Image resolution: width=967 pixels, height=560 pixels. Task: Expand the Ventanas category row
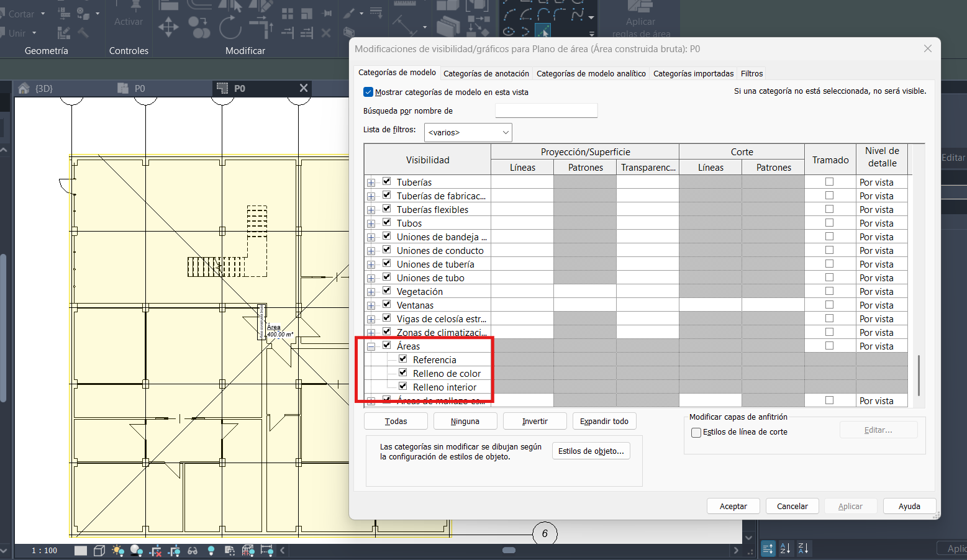371,305
